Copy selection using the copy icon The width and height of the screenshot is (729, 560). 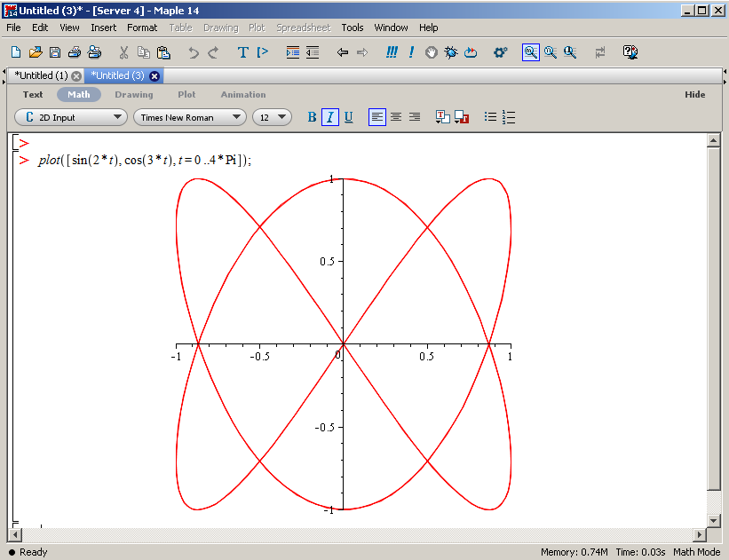point(143,52)
